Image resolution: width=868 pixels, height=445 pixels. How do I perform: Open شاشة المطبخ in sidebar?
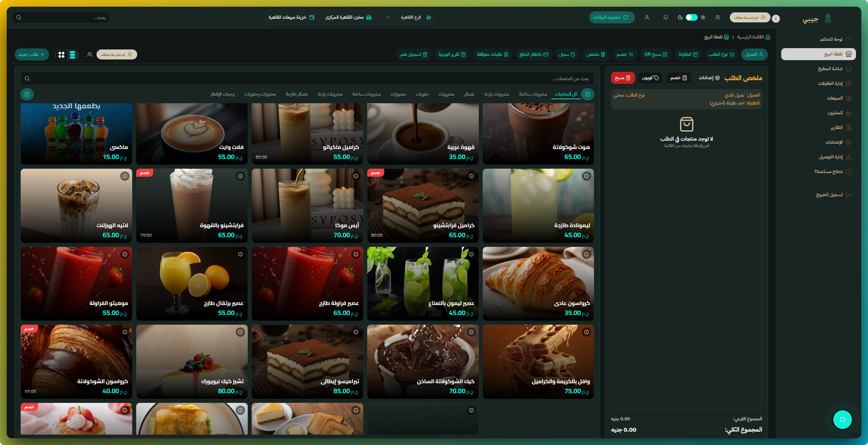(x=818, y=69)
